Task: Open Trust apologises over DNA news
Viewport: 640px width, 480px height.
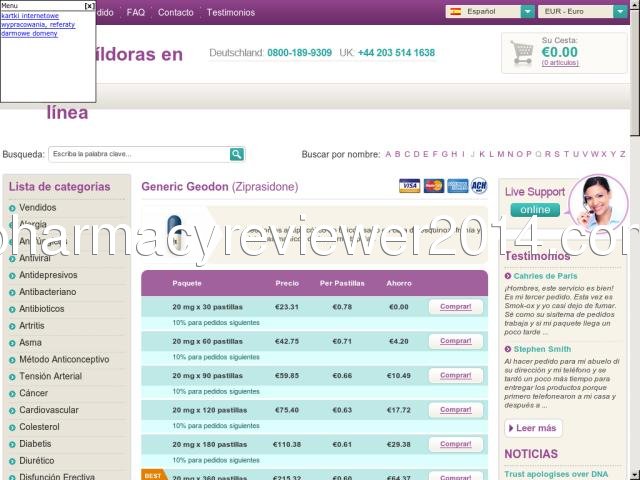Action: pos(556,474)
